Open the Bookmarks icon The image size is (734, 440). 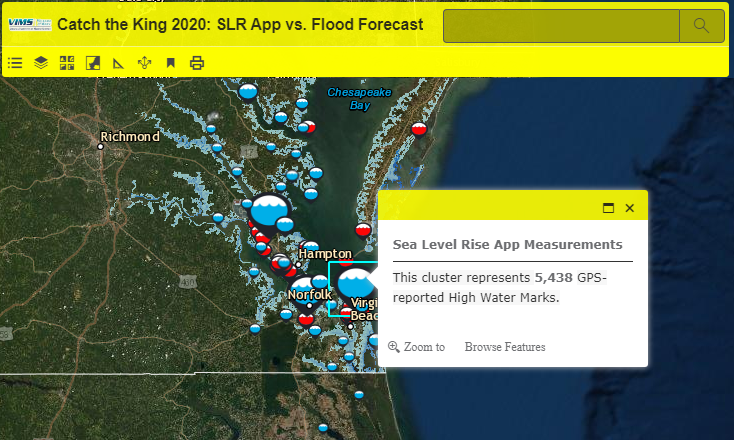click(x=171, y=63)
